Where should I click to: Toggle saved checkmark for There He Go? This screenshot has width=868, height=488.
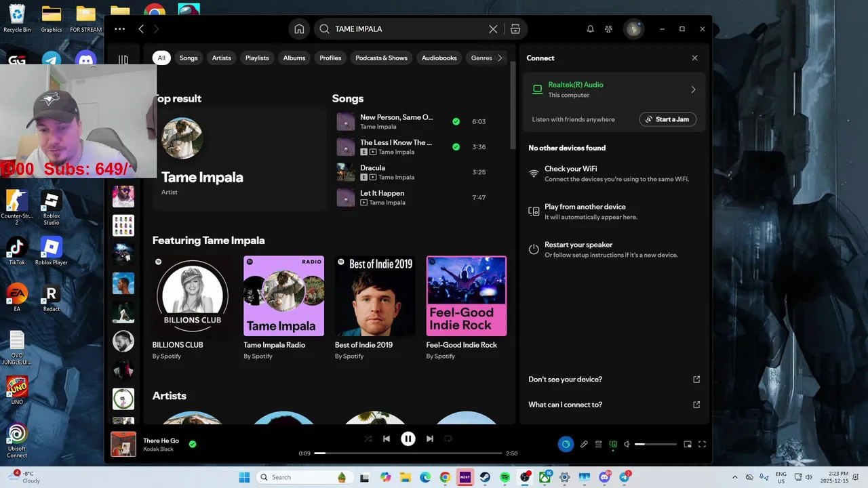coord(193,444)
